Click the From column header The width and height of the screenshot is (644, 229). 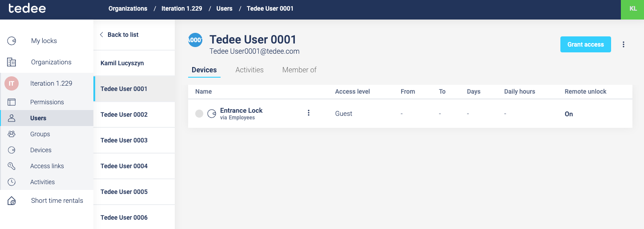(x=408, y=91)
